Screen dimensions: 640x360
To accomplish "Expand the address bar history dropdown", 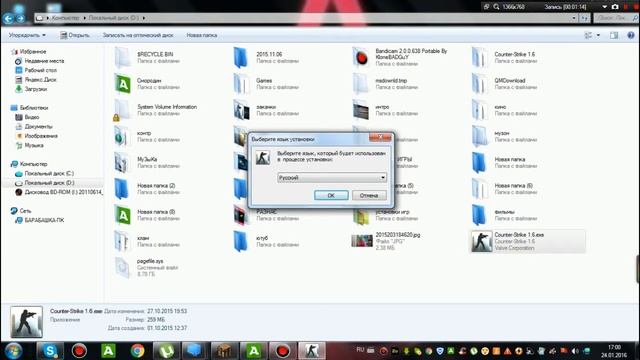I will (573, 18).
